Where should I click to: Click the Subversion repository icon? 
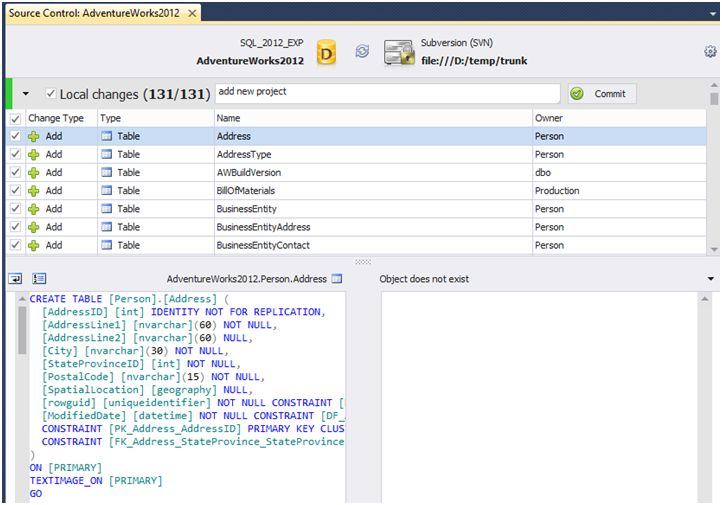coord(399,52)
